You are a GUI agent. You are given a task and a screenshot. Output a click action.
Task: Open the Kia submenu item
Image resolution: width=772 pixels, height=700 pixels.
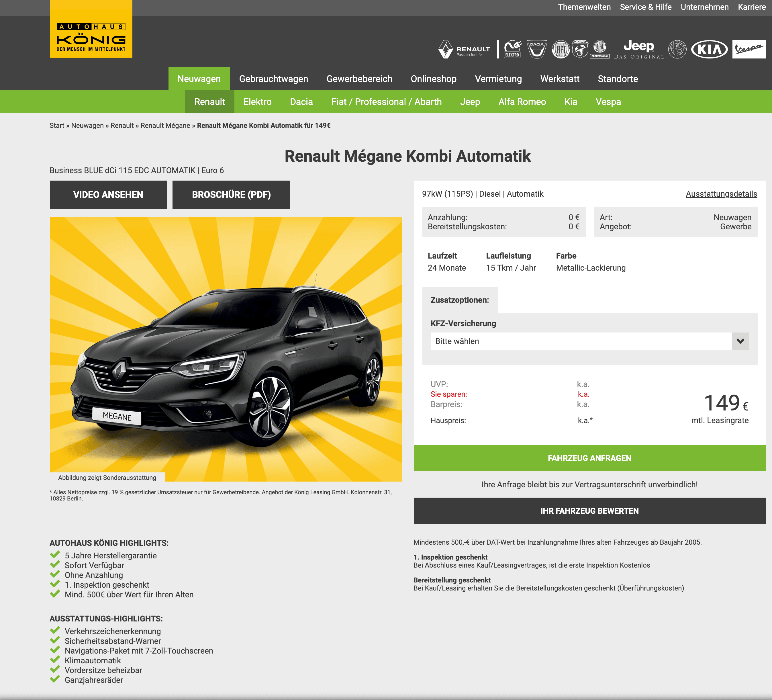(571, 101)
